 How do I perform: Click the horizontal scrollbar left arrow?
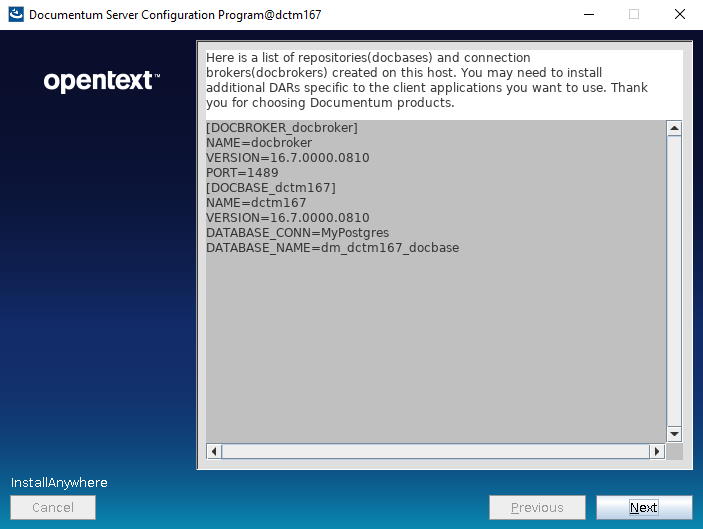pos(213,451)
